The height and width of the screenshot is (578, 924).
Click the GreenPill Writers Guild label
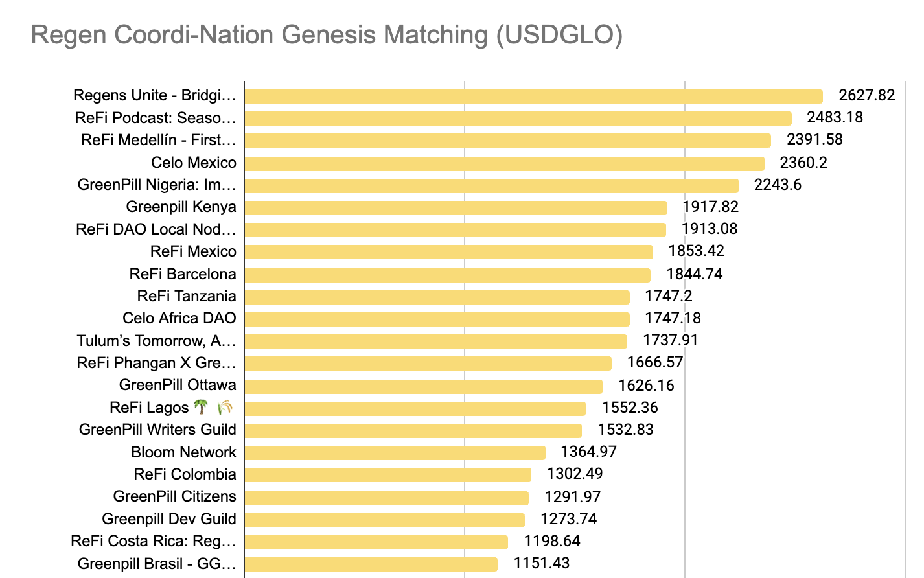pos(157,430)
